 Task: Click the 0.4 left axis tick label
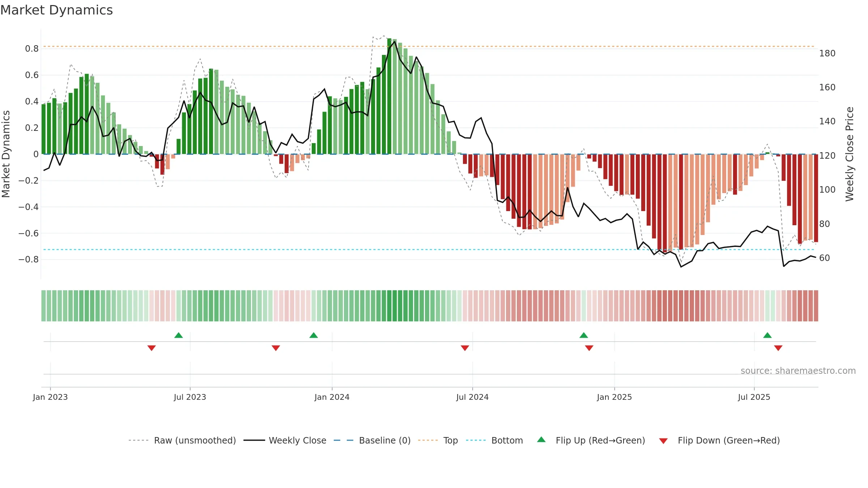pyautogui.click(x=32, y=102)
